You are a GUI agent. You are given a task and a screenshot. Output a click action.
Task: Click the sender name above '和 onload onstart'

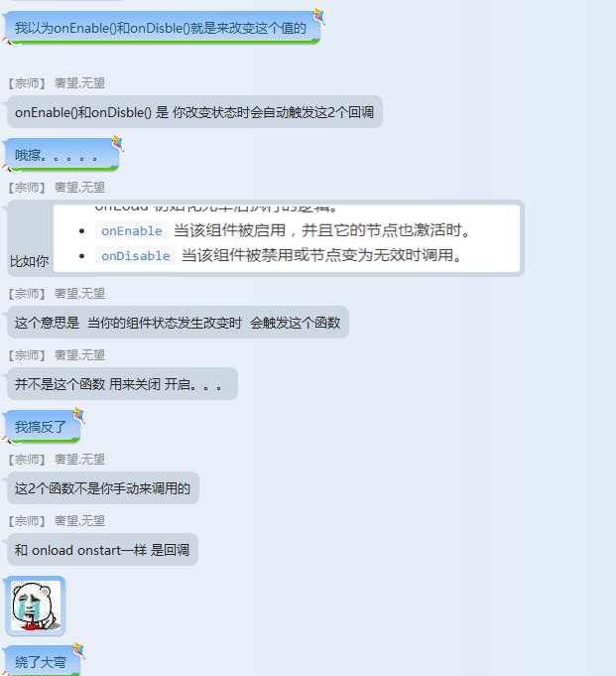tap(79, 521)
